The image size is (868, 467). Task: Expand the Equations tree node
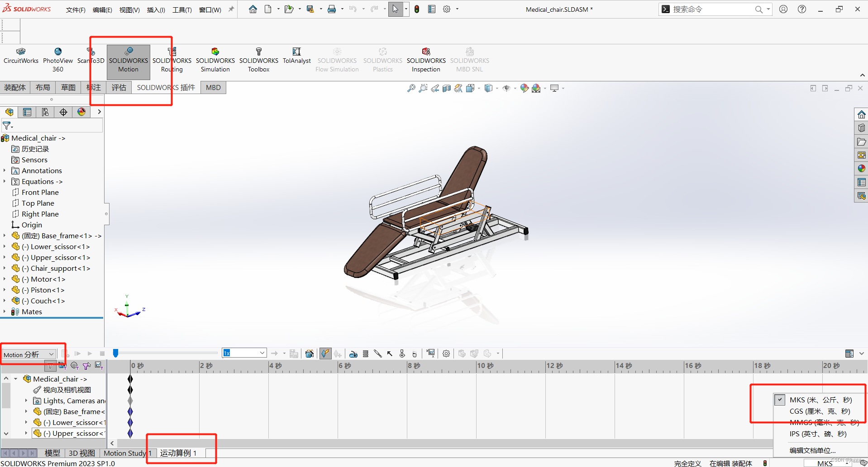[x=5, y=181]
